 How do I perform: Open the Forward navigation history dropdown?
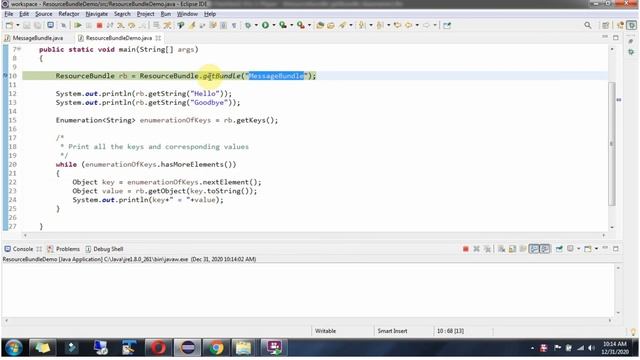[435, 25]
